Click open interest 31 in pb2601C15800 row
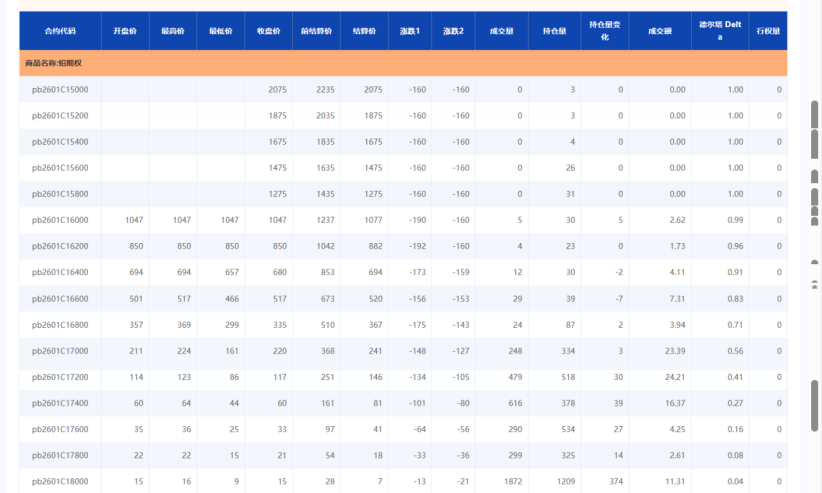The image size is (822, 493). 570,194
